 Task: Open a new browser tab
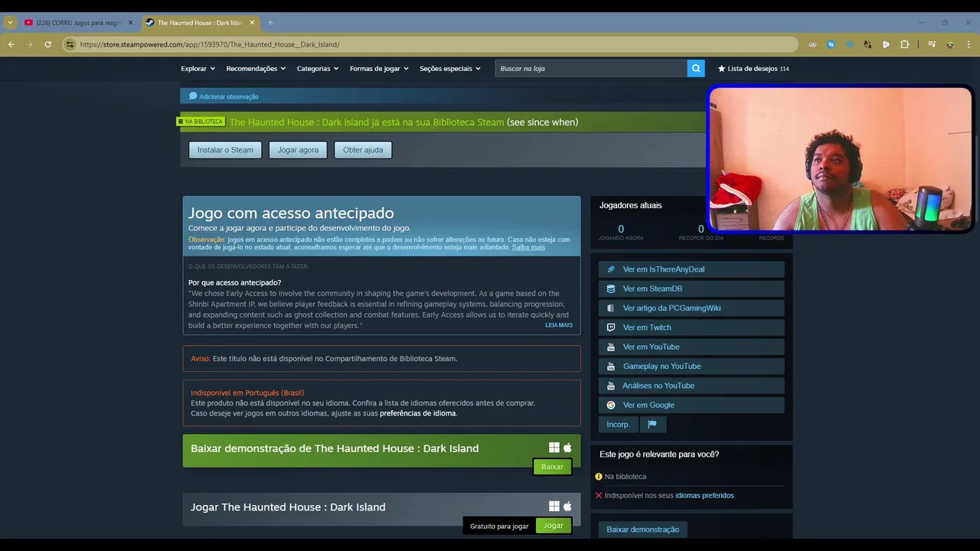(x=270, y=23)
